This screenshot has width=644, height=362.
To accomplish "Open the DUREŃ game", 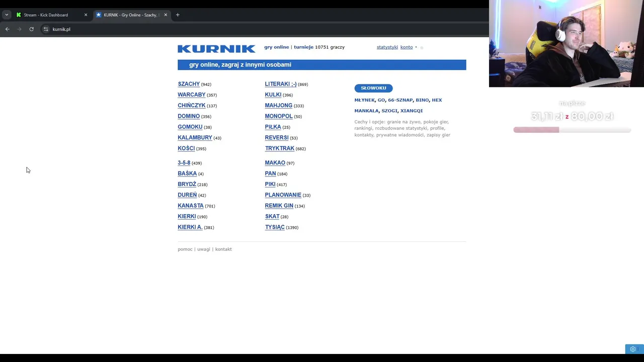I will coord(187,195).
